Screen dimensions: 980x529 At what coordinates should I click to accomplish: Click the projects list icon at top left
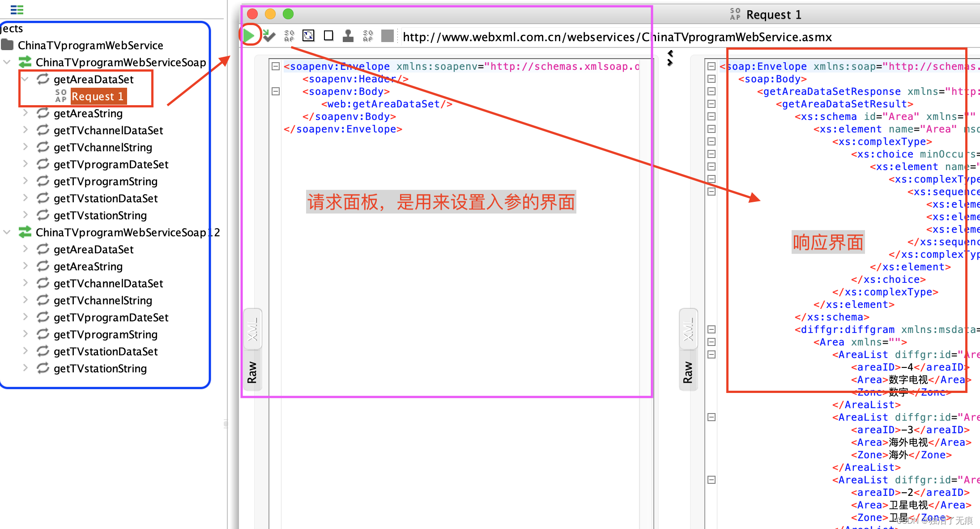[17, 9]
